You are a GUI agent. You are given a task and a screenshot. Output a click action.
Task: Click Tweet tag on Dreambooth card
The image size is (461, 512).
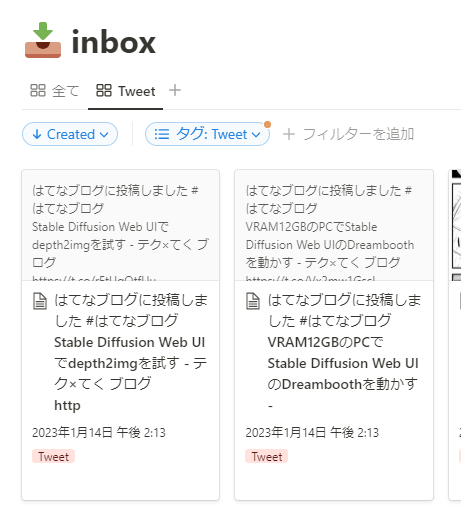(x=267, y=456)
